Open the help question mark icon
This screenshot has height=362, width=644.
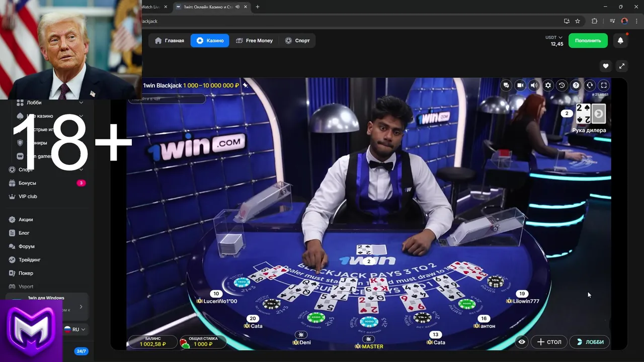576,85
